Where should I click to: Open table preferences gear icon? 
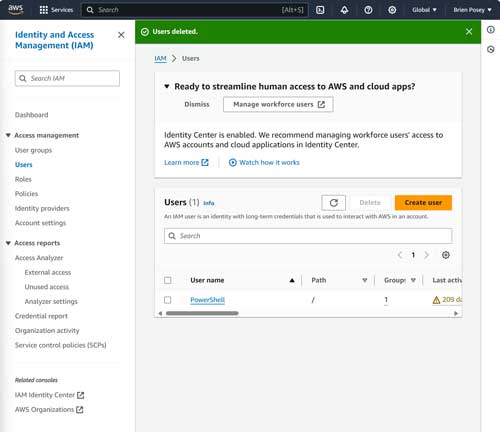446,255
